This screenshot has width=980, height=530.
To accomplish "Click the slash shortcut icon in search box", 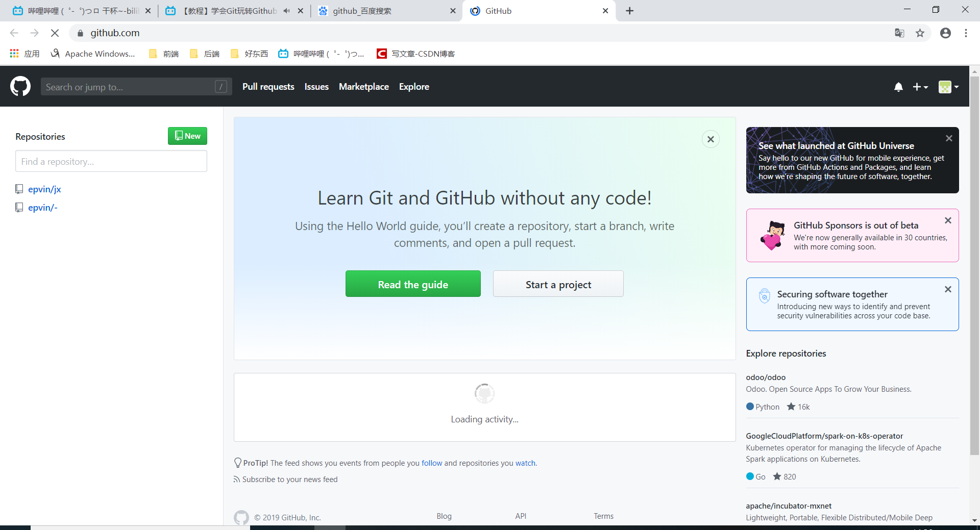I will tap(220, 87).
